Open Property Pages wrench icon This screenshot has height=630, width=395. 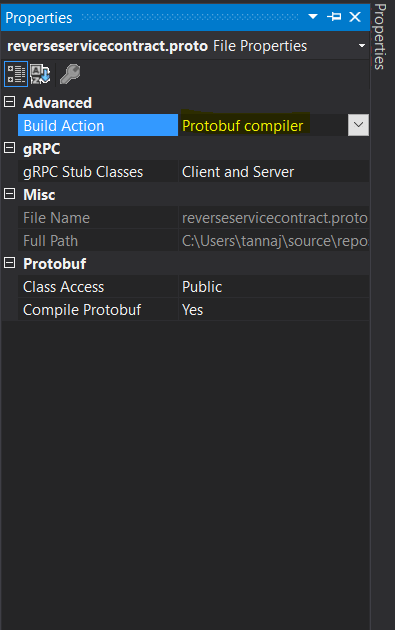click(x=70, y=74)
